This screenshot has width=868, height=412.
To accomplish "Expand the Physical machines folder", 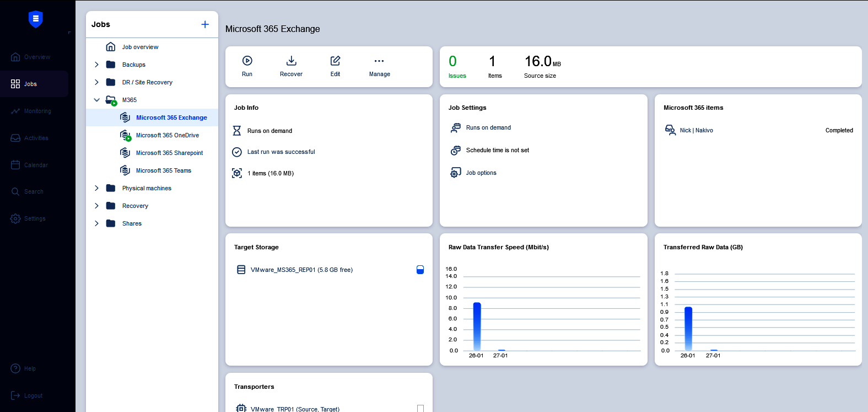I will tap(97, 188).
